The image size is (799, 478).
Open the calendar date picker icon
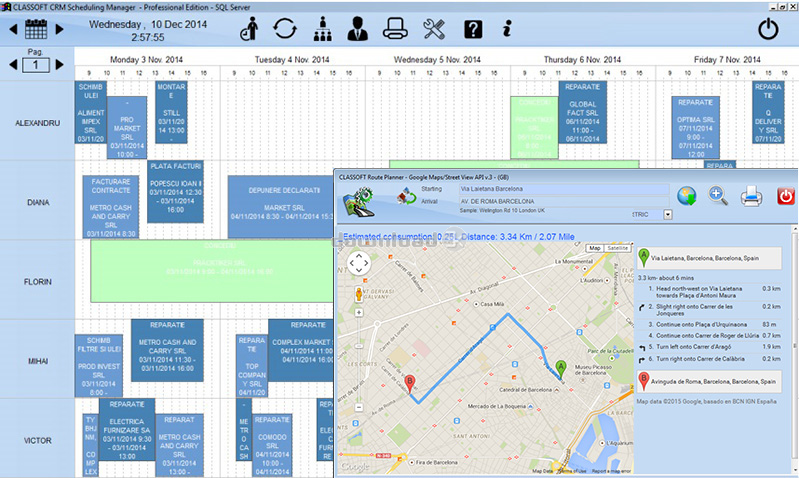click(x=36, y=29)
